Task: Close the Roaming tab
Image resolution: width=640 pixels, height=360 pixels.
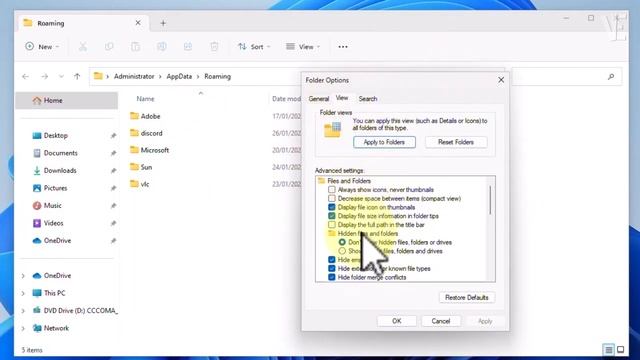Action: (x=138, y=23)
